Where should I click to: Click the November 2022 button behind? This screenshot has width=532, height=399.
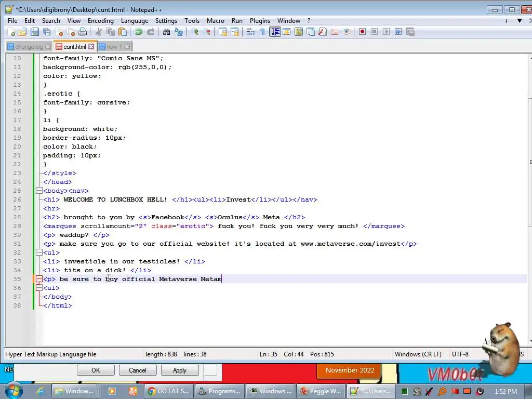coord(350,370)
